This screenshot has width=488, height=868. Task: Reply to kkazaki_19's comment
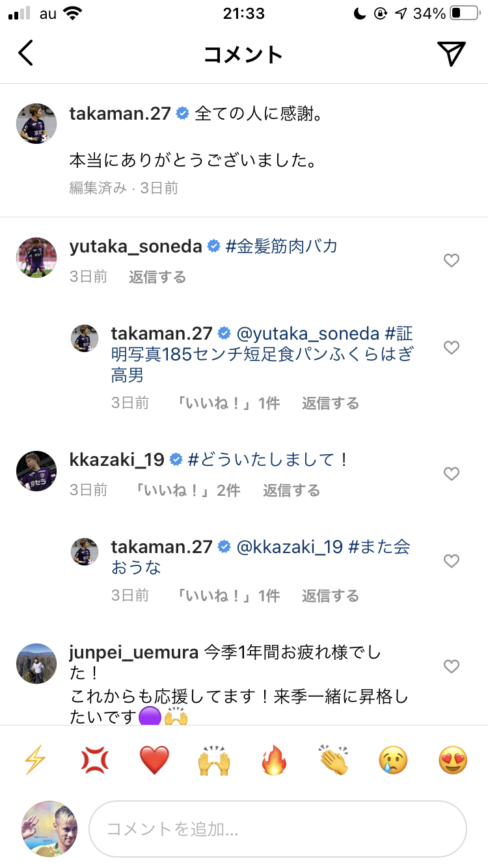pyautogui.click(x=291, y=490)
